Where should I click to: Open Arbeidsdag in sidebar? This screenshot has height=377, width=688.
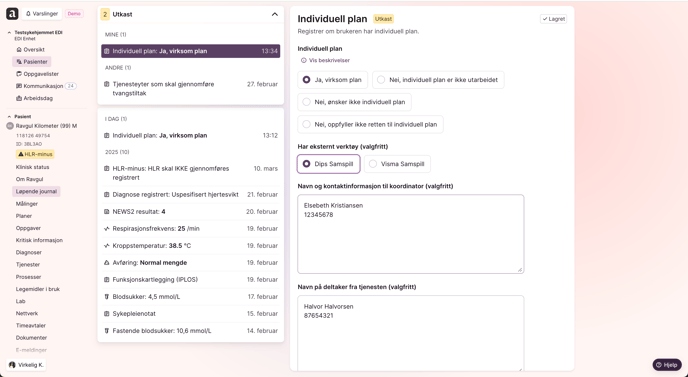click(34, 98)
